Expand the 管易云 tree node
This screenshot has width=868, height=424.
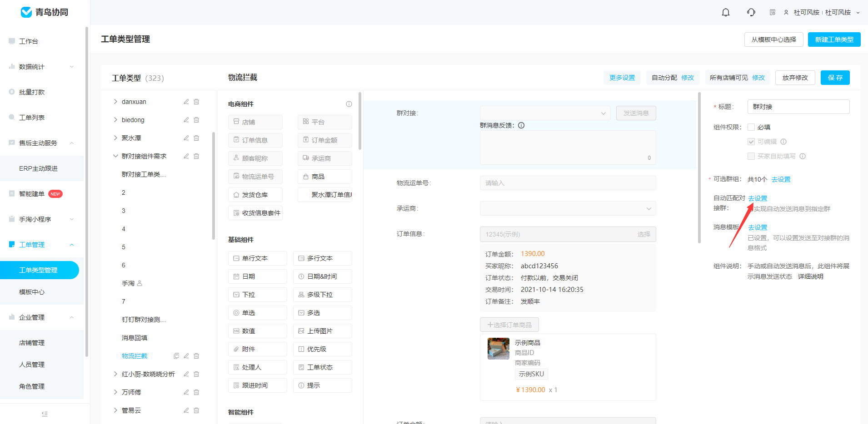pos(115,410)
